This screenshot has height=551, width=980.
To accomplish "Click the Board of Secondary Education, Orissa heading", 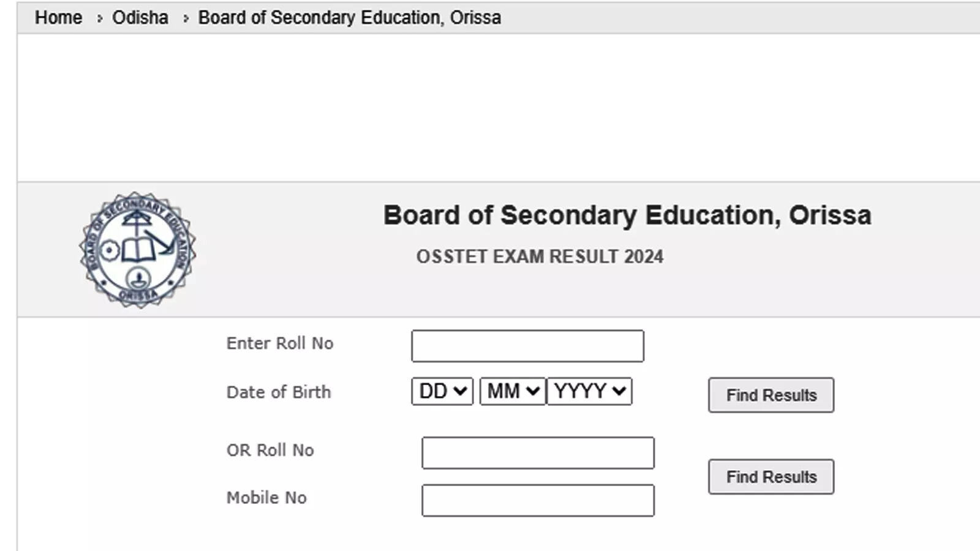I will [x=627, y=216].
